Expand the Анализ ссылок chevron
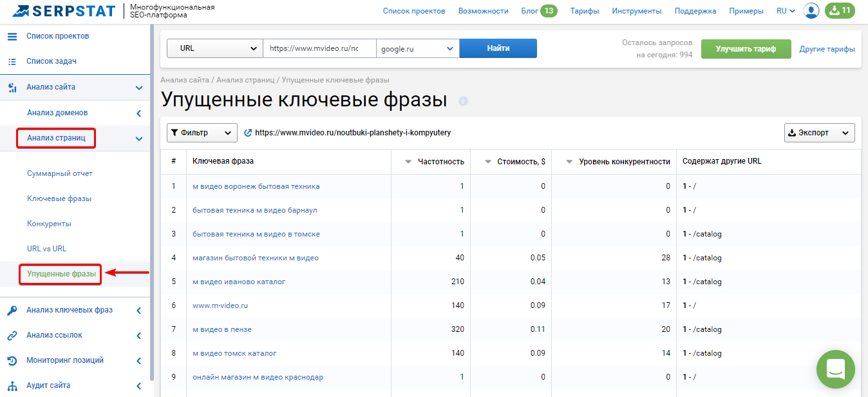 tap(138, 336)
